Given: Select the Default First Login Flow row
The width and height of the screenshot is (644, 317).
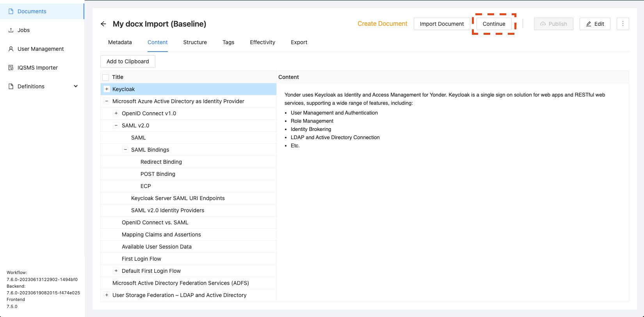Looking at the screenshot, I should pos(189,271).
